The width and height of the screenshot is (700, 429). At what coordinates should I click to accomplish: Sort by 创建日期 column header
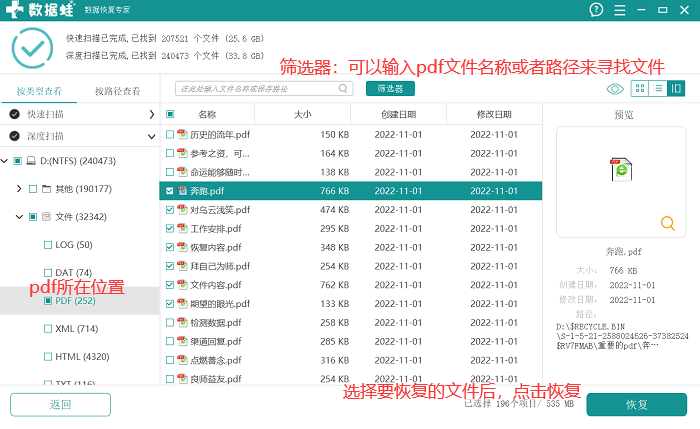click(x=398, y=114)
